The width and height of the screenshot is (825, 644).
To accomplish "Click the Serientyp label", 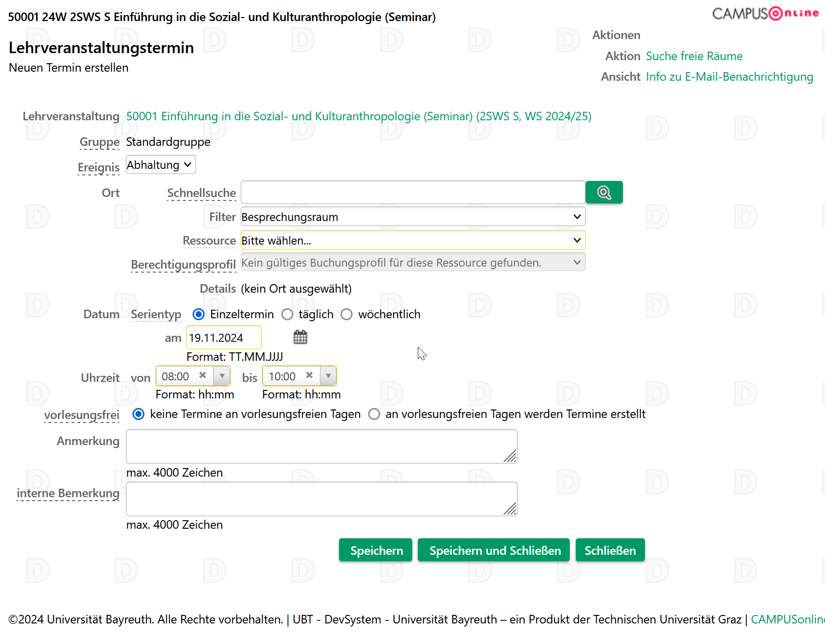I will click(156, 314).
